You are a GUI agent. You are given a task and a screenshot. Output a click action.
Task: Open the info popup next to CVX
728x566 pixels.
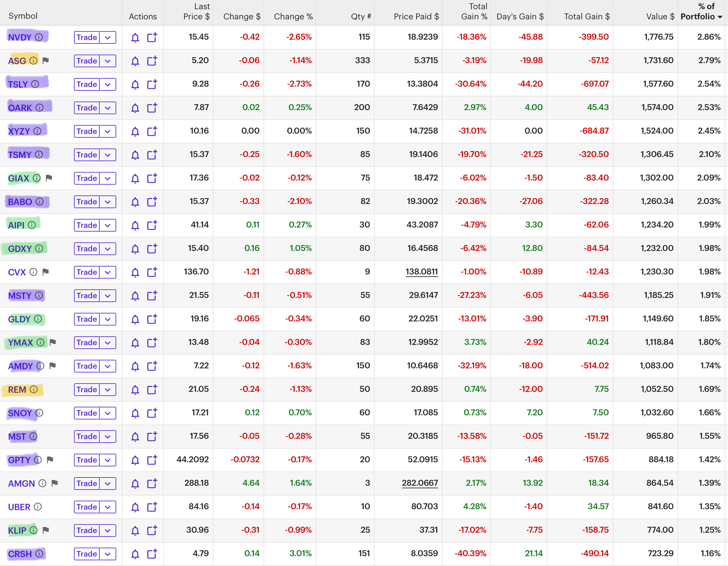coord(33,272)
